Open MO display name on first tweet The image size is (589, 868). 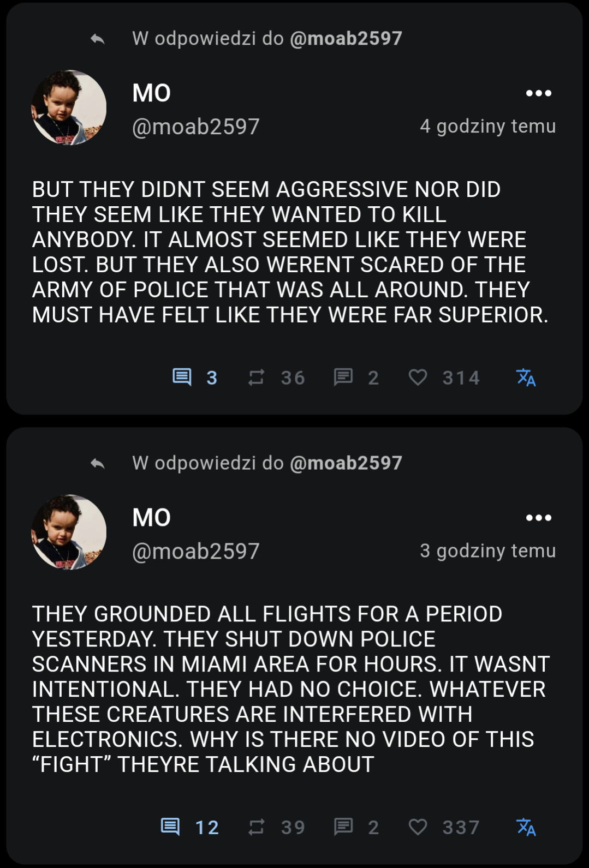coord(152,93)
